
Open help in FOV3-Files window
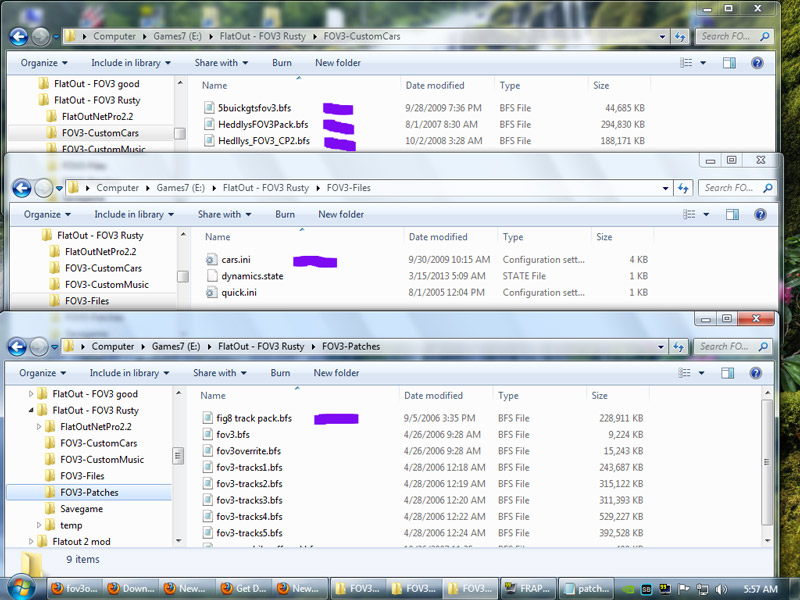coord(760,214)
